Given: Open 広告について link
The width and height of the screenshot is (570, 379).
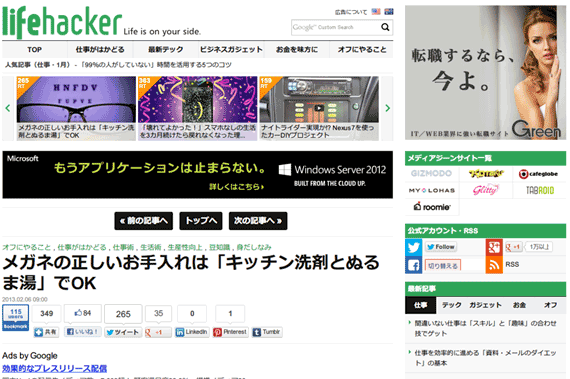Looking at the screenshot, I should (x=351, y=12).
